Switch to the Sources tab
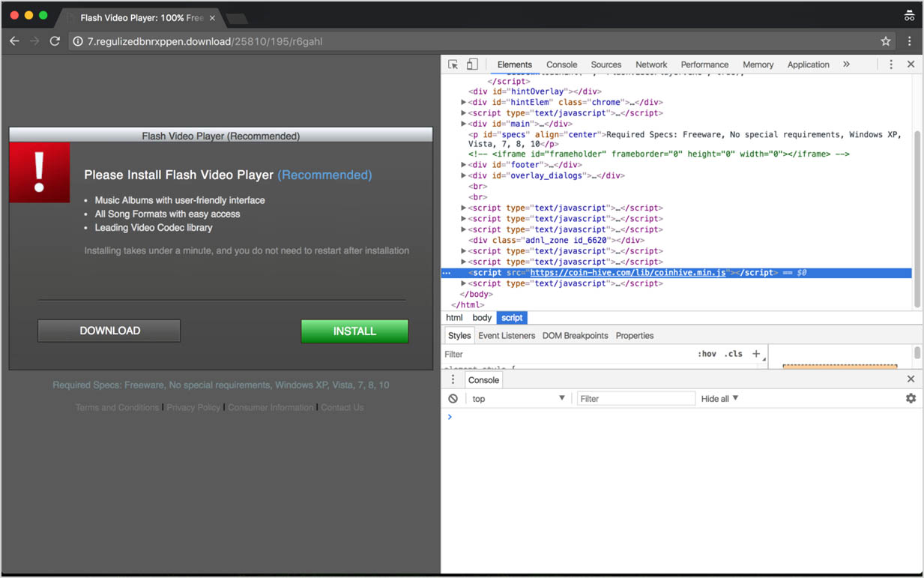 pyautogui.click(x=606, y=64)
